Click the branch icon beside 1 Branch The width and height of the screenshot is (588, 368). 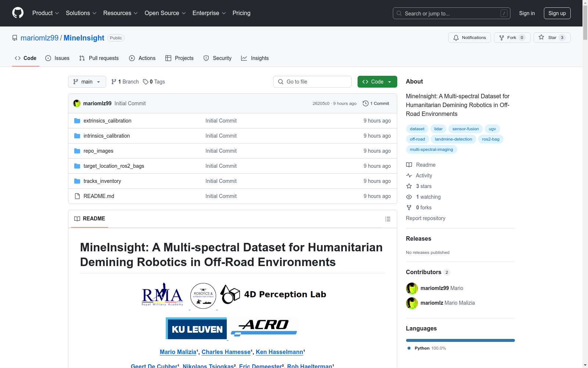tap(114, 82)
